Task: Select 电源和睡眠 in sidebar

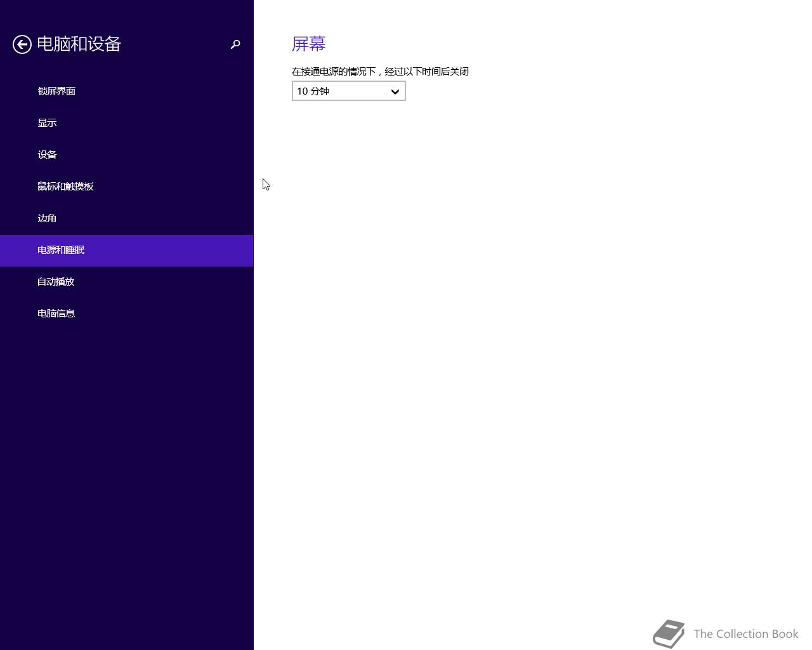Action: tap(127, 250)
